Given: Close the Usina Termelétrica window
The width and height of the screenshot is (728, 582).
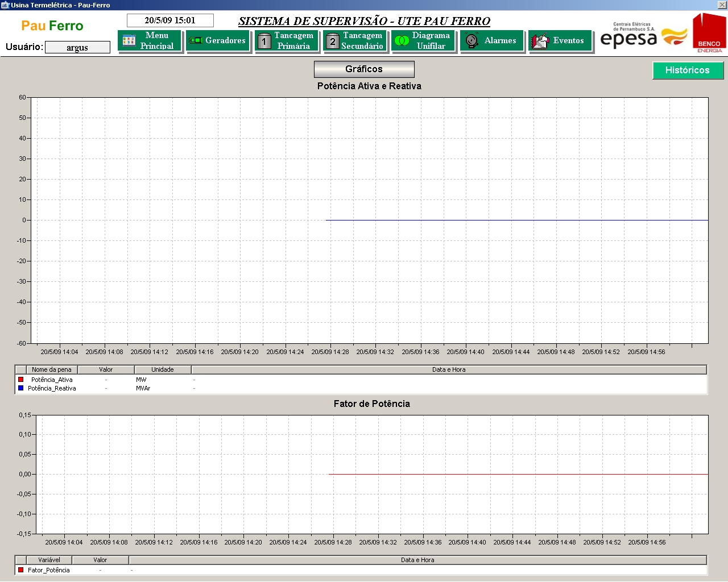Looking at the screenshot, I should coord(722,5).
